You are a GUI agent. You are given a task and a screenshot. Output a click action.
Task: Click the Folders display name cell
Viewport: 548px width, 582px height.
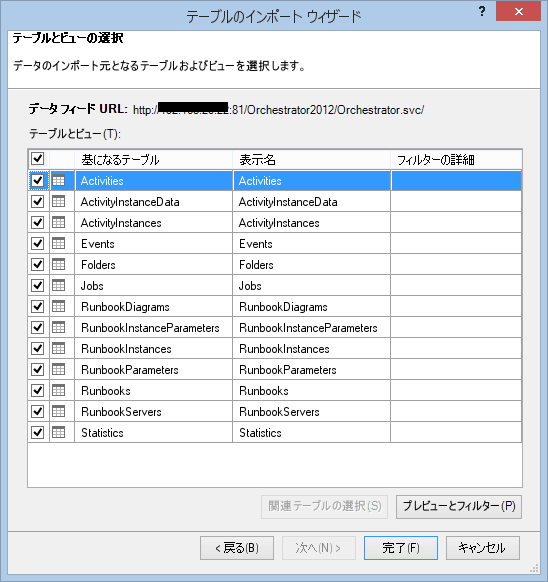311,265
